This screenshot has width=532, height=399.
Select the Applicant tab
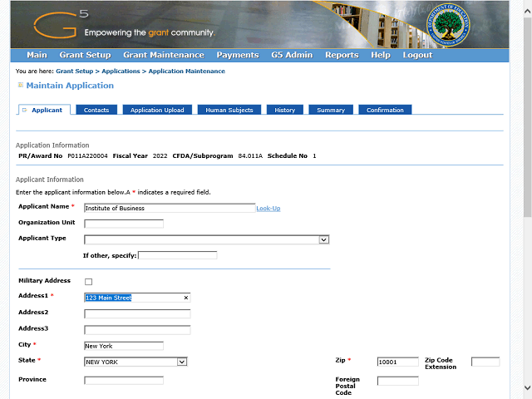point(44,110)
